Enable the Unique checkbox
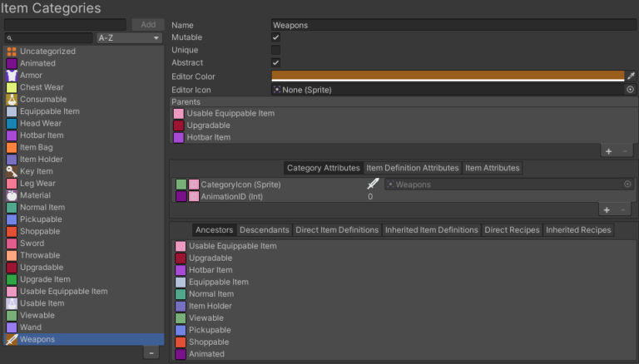 pyautogui.click(x=275, y=51)
